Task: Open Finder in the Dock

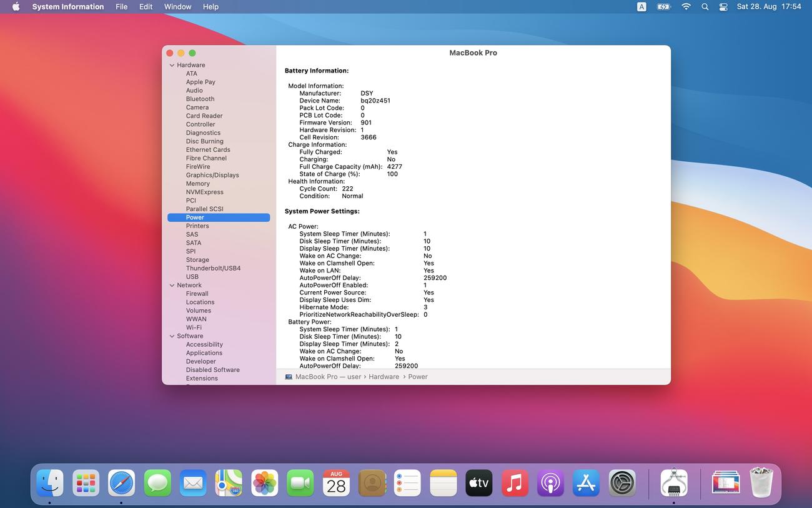Action: (x=50, y=483)
